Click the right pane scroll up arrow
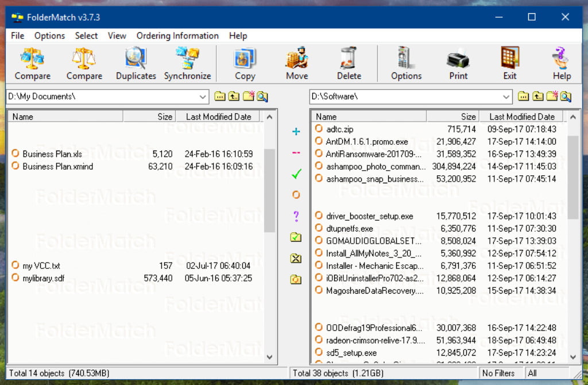This screenshot has height=385, width=588. (x=572, y=117)
